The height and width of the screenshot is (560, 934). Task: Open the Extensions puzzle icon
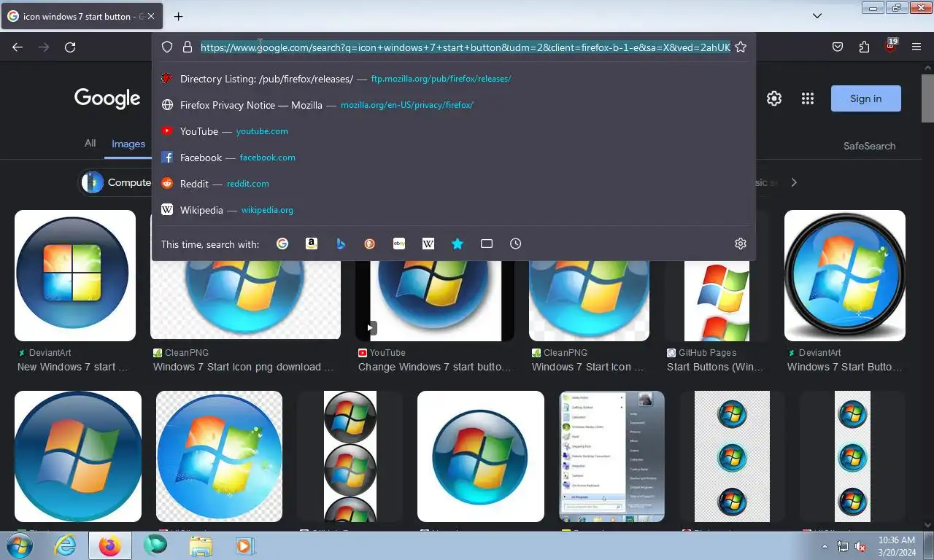pyautogui.click(x=864, y=47)
